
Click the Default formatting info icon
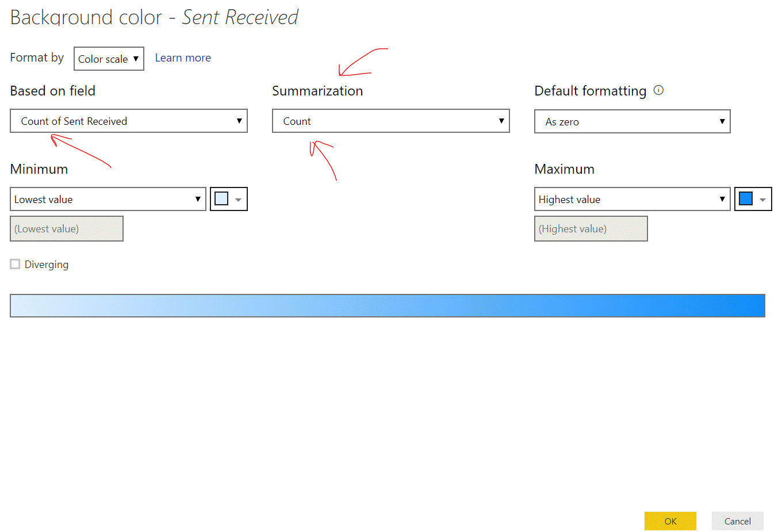[x=659, y=90]
